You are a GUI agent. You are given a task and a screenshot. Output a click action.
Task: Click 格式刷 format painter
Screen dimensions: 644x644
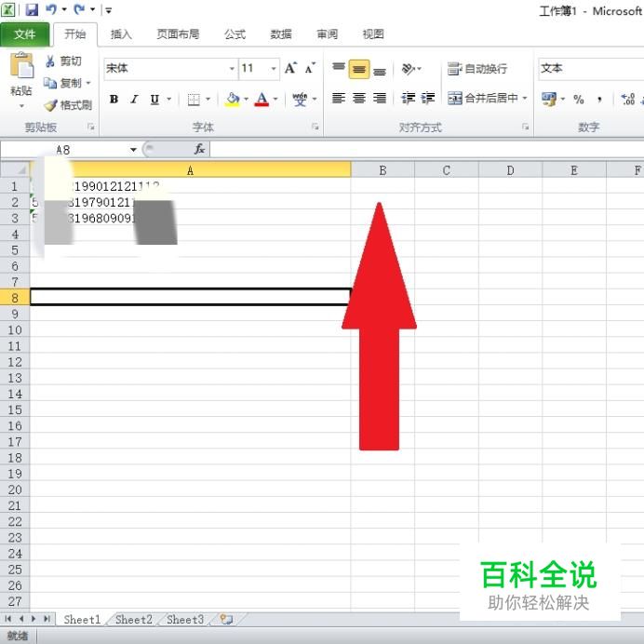coord(68,105)
